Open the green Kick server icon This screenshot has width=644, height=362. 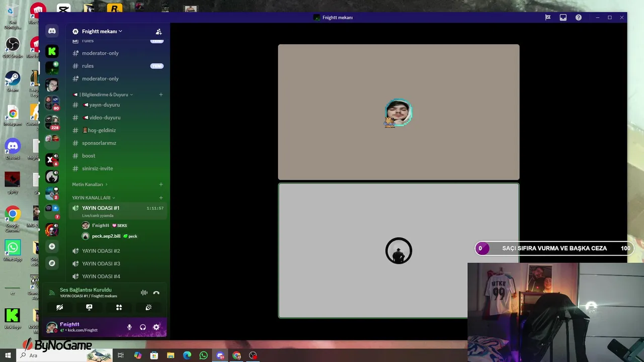[52, 51]
